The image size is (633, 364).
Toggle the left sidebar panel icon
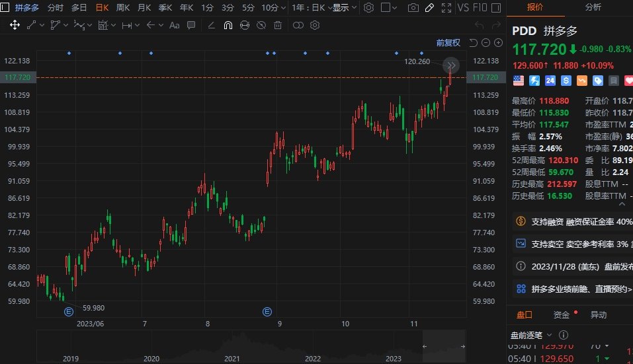pyautogui.click(x=5, y=8)
